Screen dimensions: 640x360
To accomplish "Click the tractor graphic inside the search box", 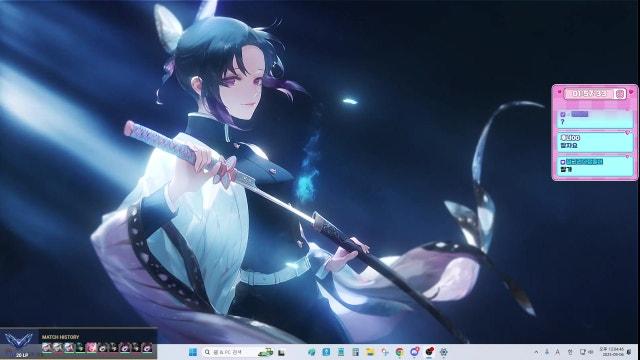I will point(266,351).
